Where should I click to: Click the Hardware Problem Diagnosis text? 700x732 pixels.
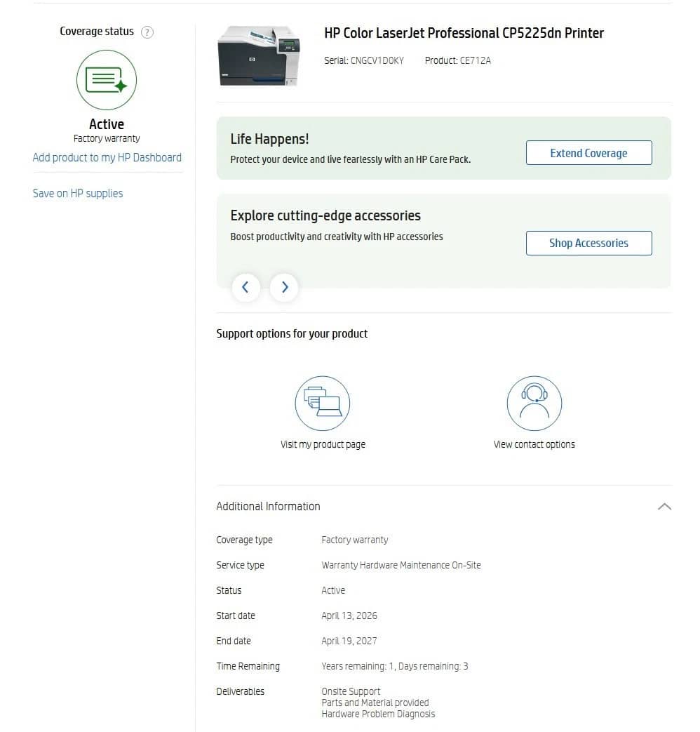pos(378,714)
